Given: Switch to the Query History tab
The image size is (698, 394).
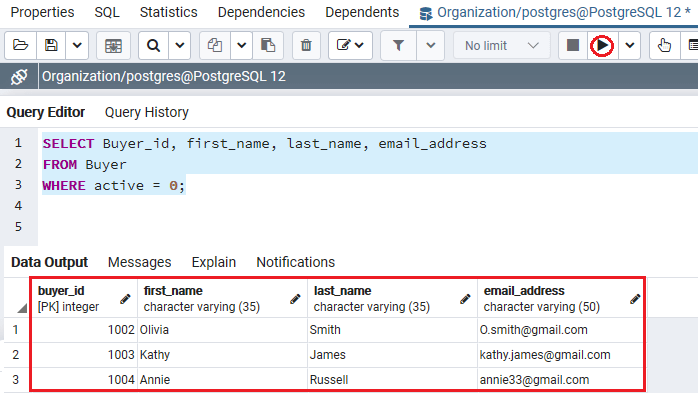Looking at the screenshot, I should pos(147,112).
